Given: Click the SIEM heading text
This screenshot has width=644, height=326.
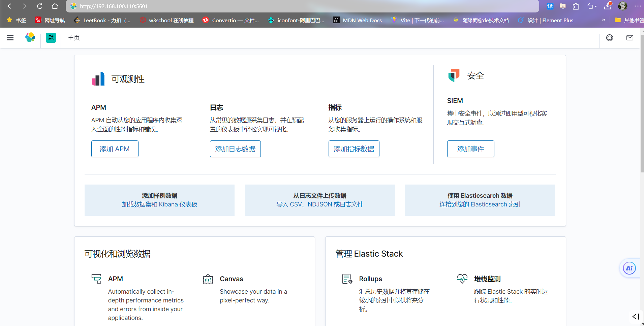Looking at the screenshot, I should (455, 101).
